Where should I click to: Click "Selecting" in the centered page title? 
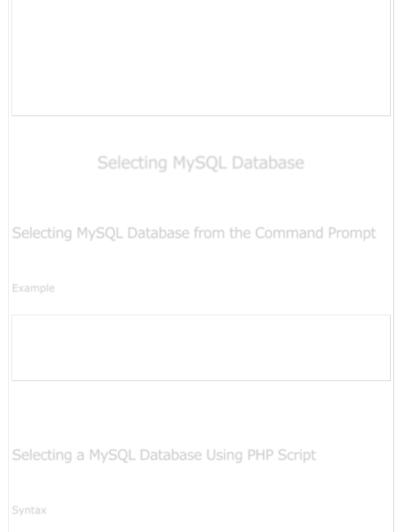[x=132, y=162]
